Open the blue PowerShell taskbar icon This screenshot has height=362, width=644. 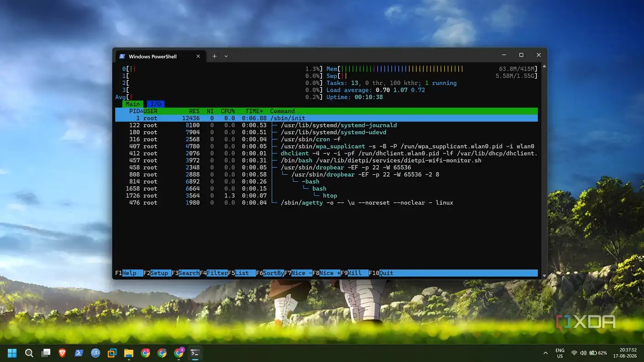tap(79, 353)
